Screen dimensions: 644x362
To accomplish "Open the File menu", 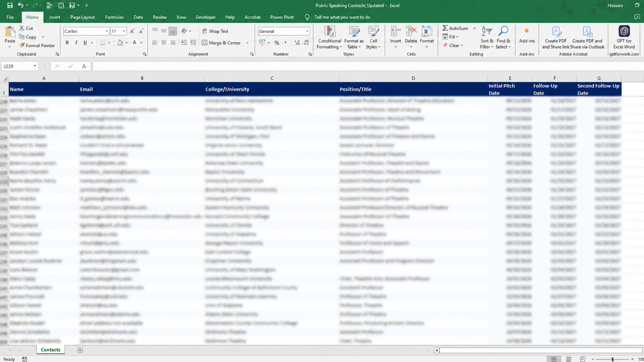I will point(10,17).
